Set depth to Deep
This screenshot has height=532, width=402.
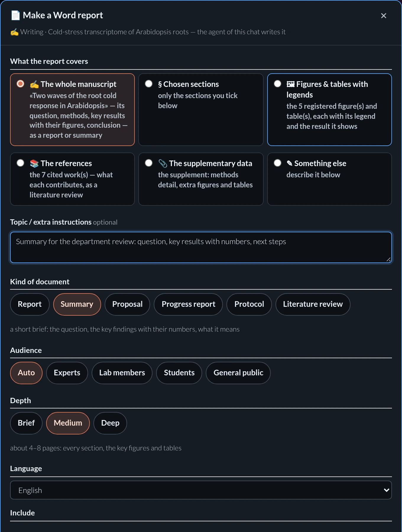point(110,423)
